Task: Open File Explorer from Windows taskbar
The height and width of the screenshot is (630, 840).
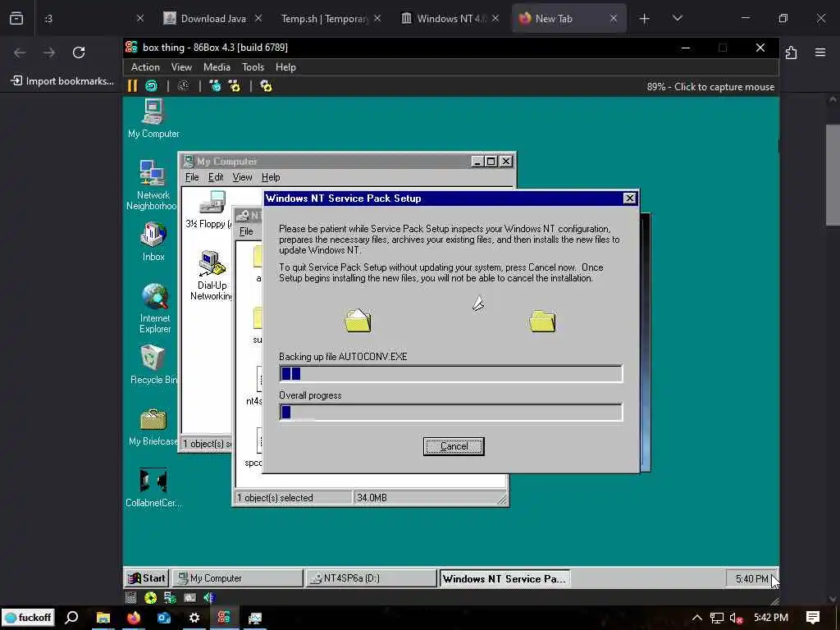Action: (103, 618)
